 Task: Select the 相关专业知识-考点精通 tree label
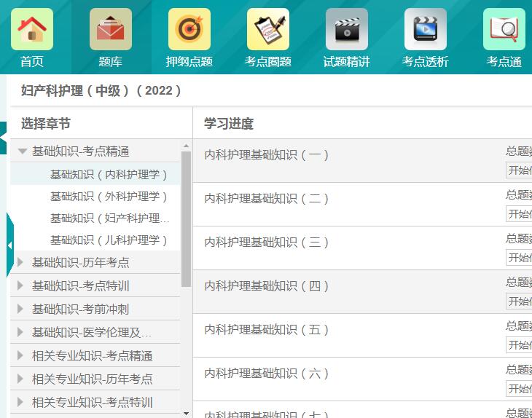click(93, 356)
